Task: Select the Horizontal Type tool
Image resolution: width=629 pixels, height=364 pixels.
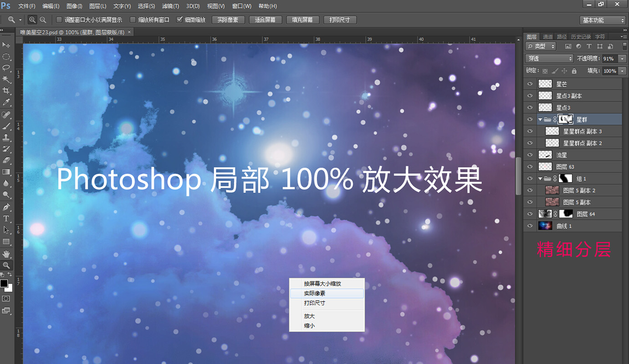Action: pyautogui.click(x=6, y=218)
